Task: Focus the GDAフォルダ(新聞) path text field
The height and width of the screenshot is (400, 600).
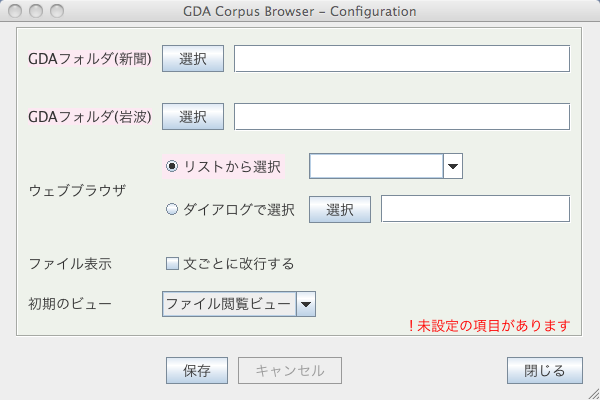Action: (402, 59)
